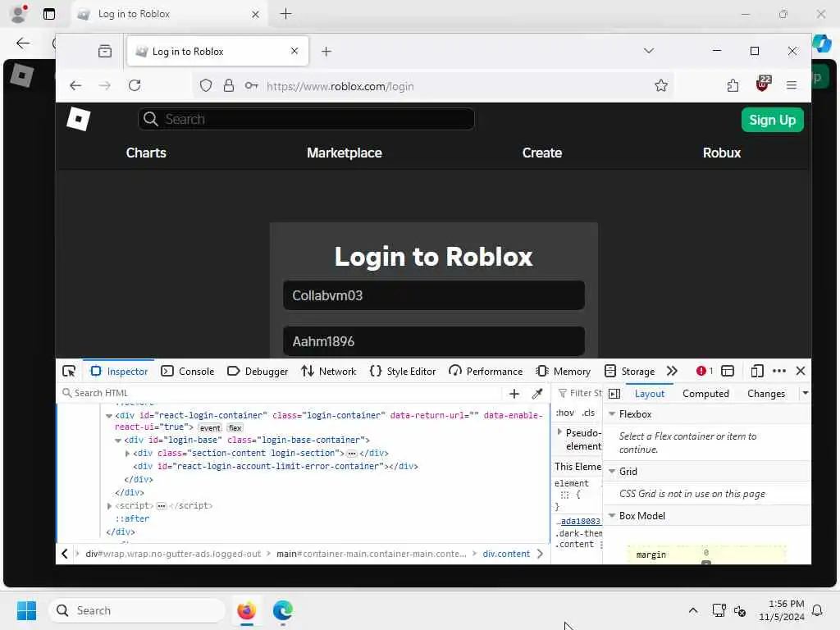Switch to the Layout sidebar tab
The height and width of the screenshot is (630, 840).
coord(650,394)
